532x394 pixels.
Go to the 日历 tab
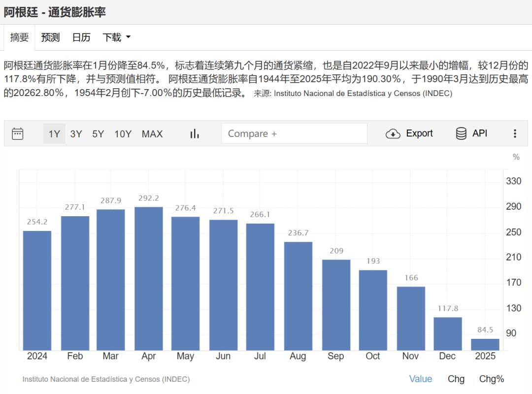(81, 37)
